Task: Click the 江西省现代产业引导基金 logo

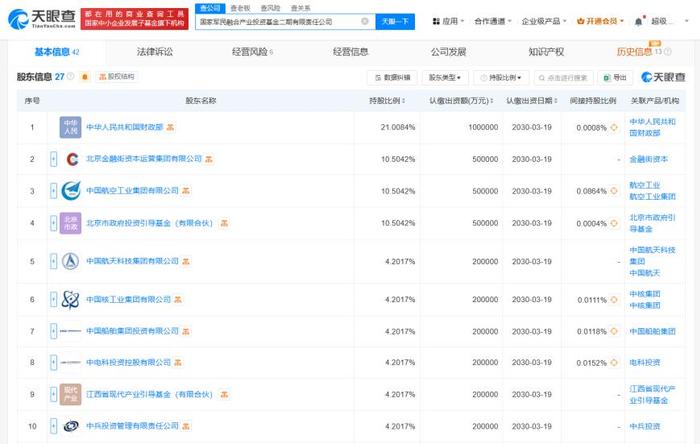Action: click(x=71, y=394)
